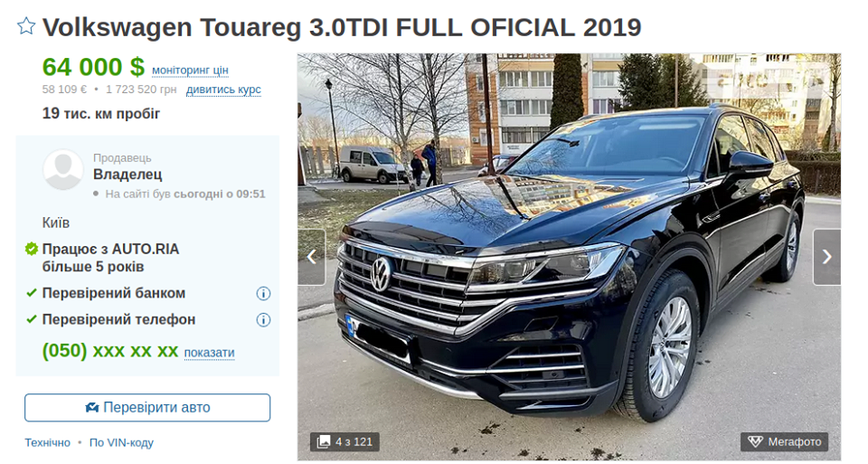Click the main Touareg car photo

click(x=569, y=257)
